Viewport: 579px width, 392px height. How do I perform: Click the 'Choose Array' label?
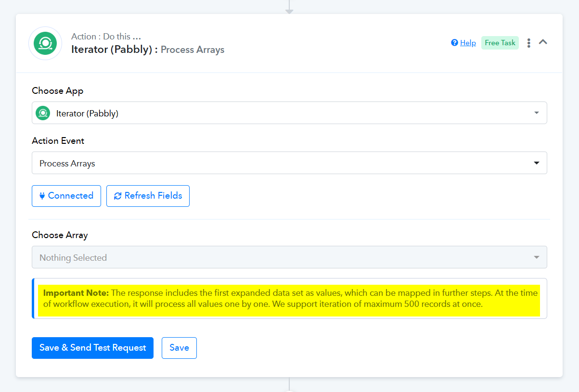(x=60, y=235)
